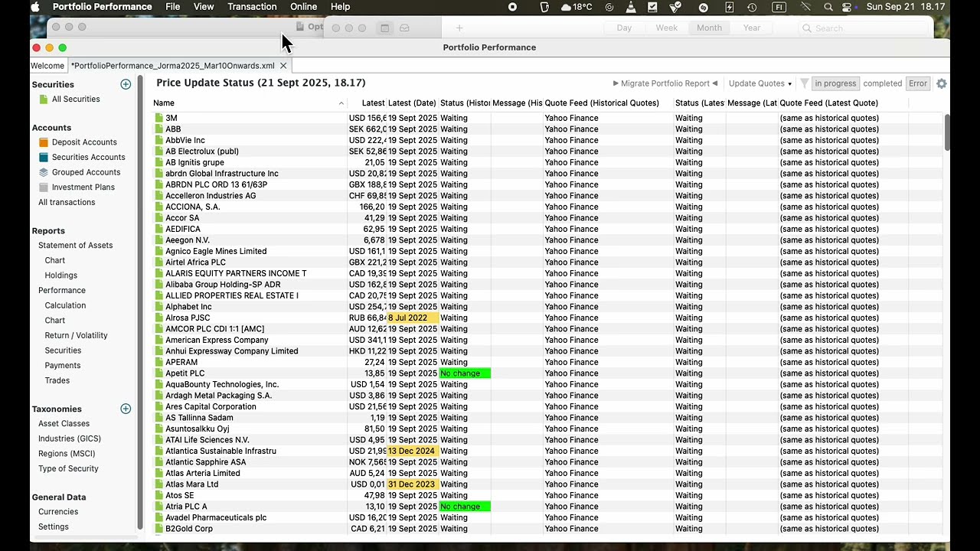The height and width of the screenshot is (551, 980).
Task: Click Migrate Portfolio Report
Action: coord(665,83)
